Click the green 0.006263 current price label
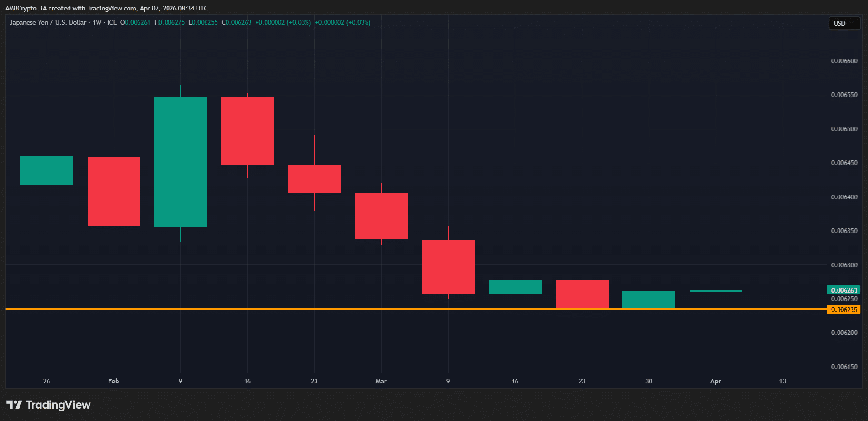 point(844,290)
